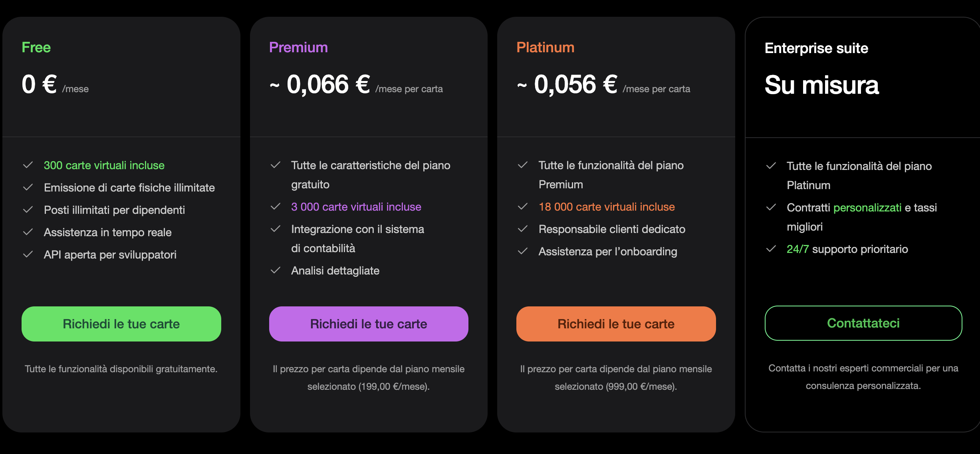Click Assistenza per l'onboarding feature text

[608, 251]
